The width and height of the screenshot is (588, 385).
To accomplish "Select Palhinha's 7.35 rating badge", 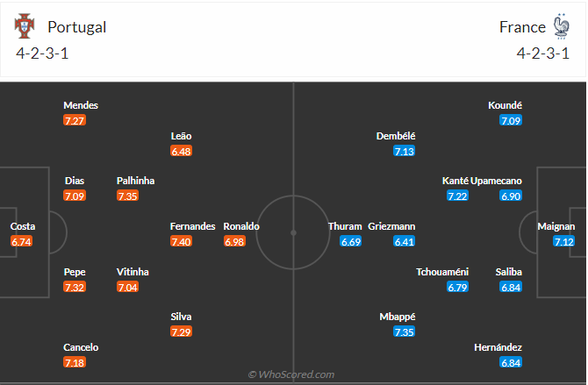I will point(127,196).
